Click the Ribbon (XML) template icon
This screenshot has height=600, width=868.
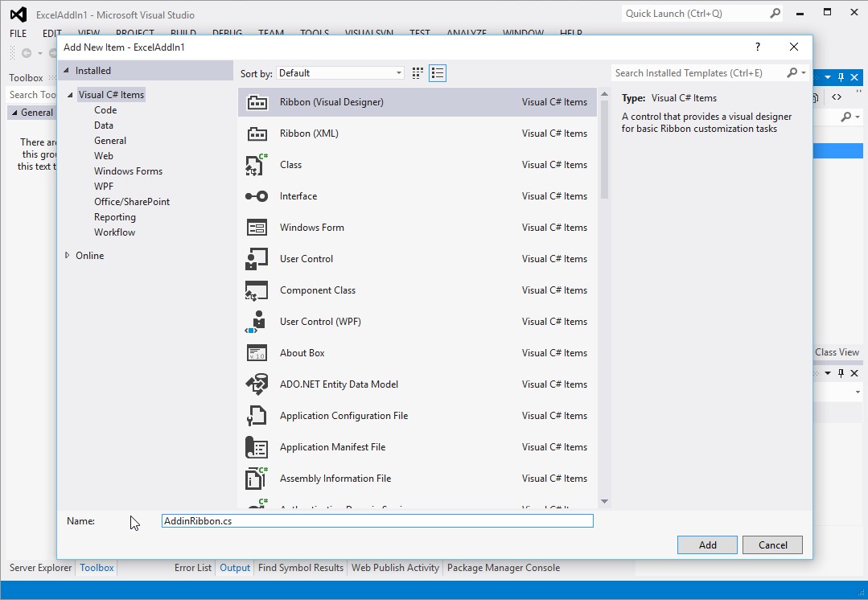[257, 134]
